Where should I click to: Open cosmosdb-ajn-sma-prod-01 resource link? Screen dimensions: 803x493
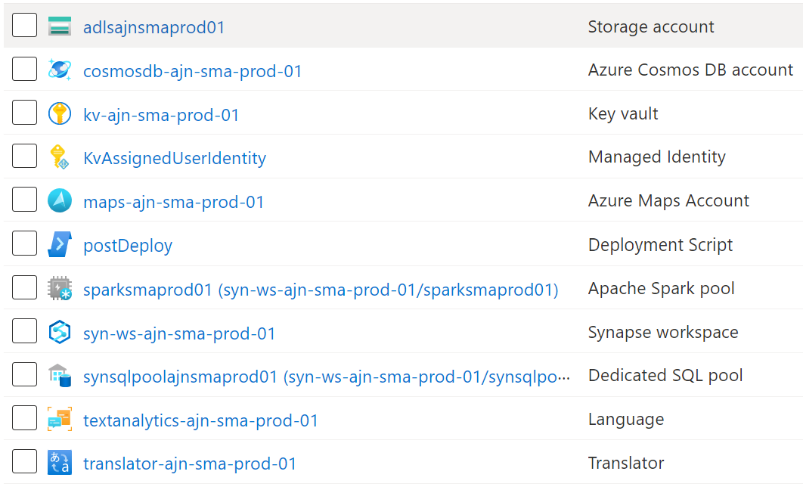(x=192, y=71)
